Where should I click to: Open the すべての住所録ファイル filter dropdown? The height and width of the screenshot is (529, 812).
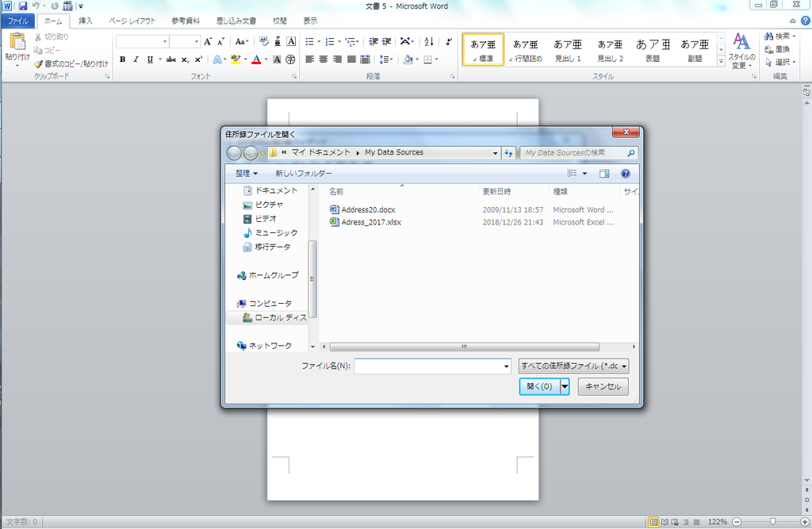(x=574, y=366)
